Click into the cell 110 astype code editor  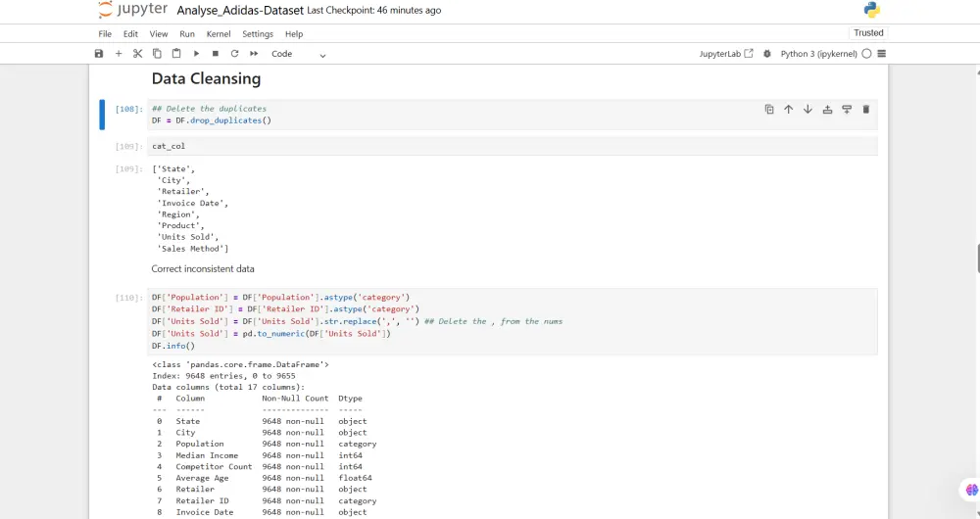click(513, 321)
